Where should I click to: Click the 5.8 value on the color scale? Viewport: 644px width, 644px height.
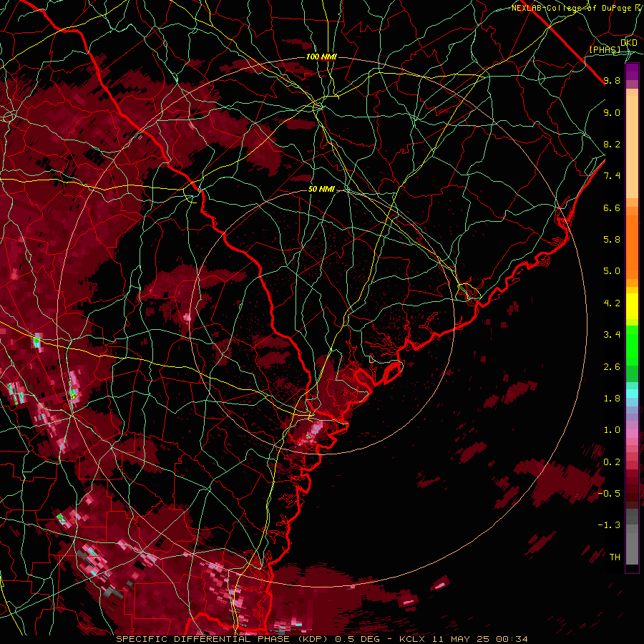[x=612, y=240]
